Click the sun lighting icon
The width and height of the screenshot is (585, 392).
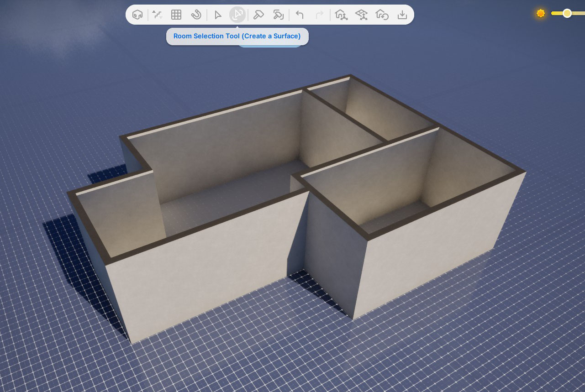point(541,13)
